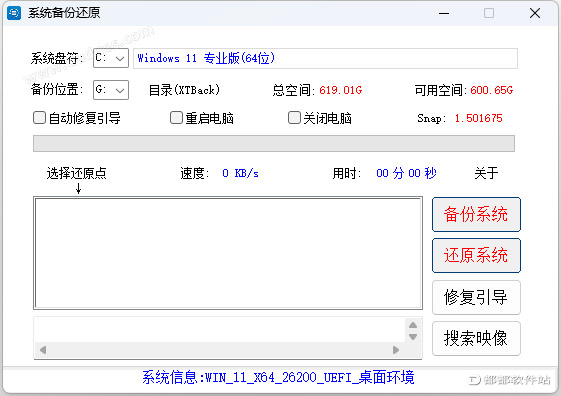This screenshot has height=396, width=561.
Task: Click the Snap version 1.501675
Action: point(479,118)
